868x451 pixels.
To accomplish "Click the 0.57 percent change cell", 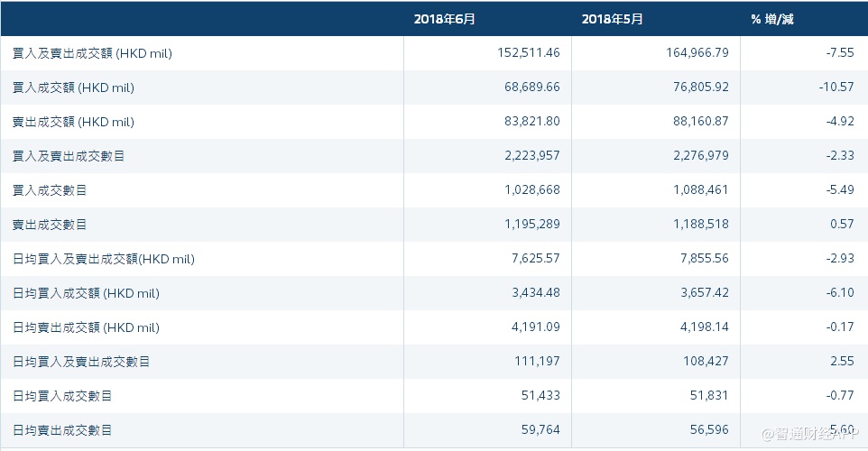I will [841, 225].
